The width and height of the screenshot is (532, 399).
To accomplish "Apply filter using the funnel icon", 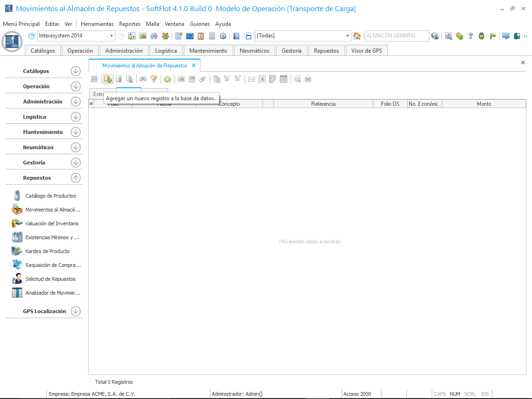I will [x=154, y=79].
